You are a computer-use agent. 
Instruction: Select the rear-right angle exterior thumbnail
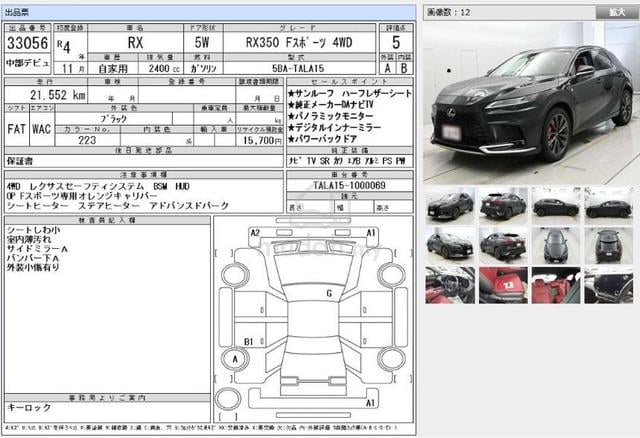tap(503, 206)
